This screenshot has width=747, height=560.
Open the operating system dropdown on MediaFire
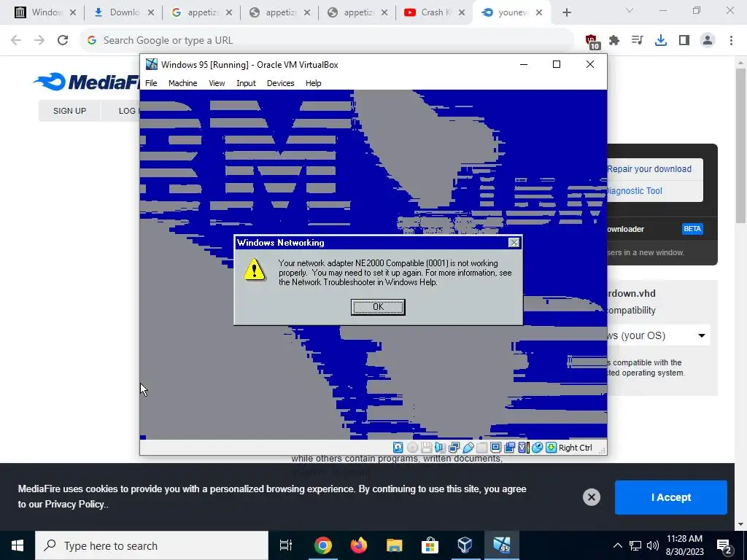click(x=659, y=335)
